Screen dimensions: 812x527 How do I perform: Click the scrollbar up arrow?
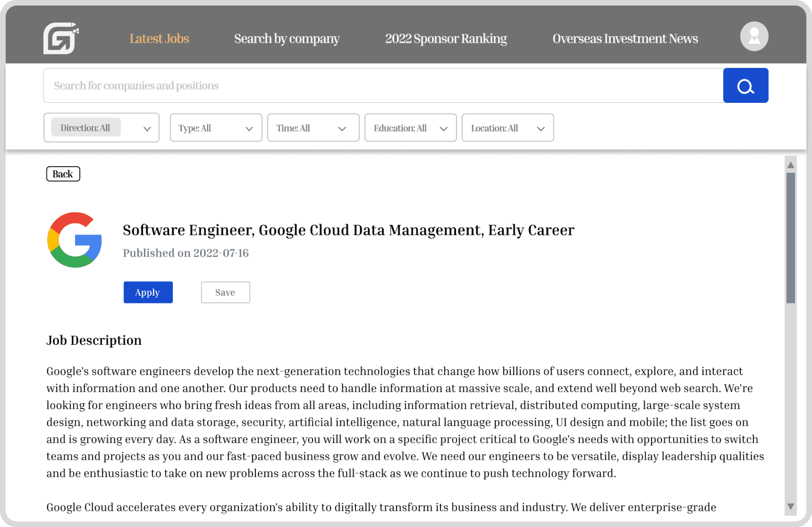790,165
